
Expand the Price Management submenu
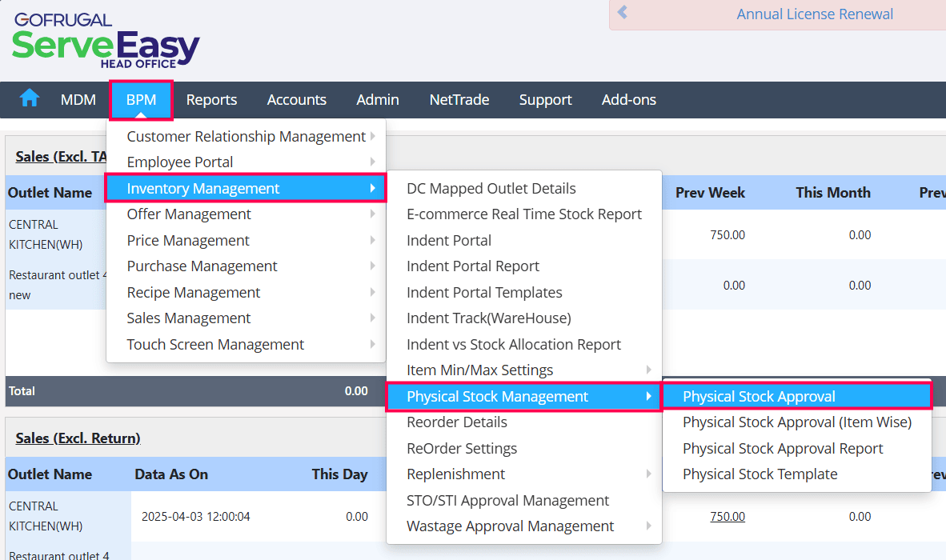pyautogui.click(x=188, y=241)
